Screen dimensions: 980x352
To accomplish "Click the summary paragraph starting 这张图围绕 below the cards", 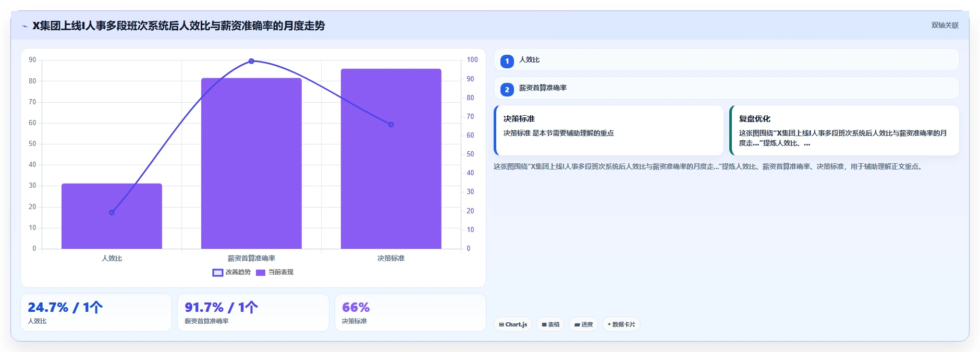I will tap(709, 166).
